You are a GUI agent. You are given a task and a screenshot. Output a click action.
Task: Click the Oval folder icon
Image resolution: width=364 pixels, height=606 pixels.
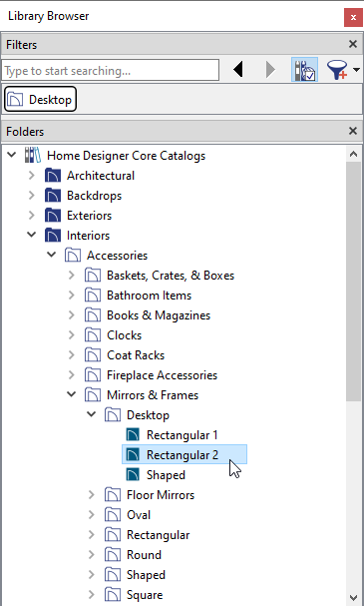click(x=113, y=515)
